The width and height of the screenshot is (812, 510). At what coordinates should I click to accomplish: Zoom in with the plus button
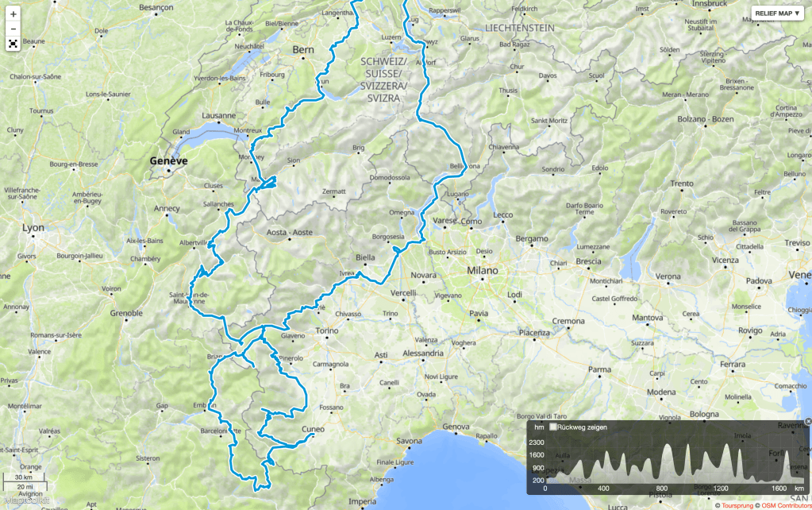(x=13, y=14)
